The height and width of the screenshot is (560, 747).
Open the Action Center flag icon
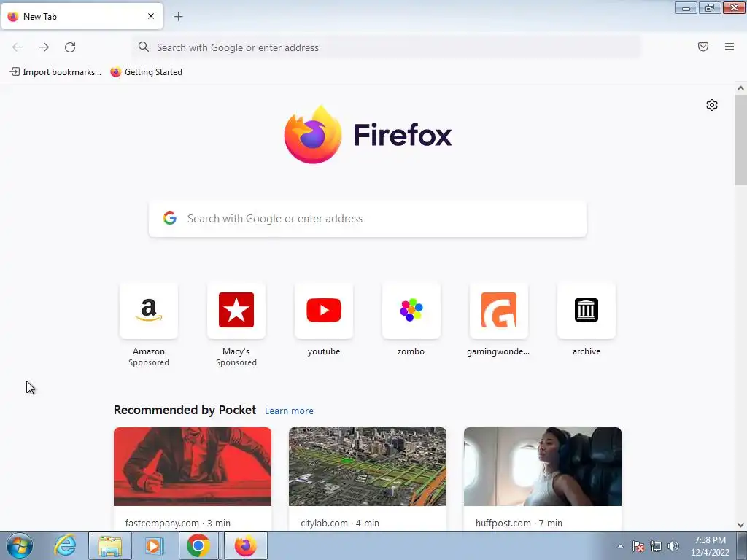[638, 546]
